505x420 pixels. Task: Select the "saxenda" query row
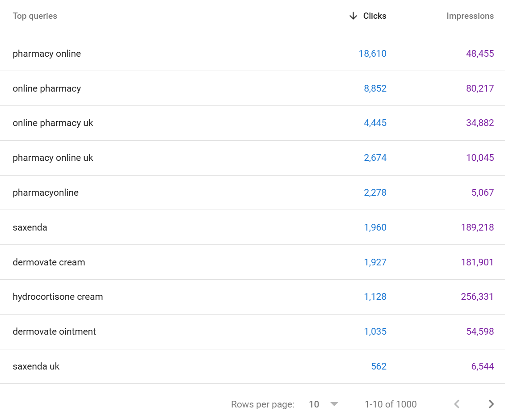(x=30, y=227)
